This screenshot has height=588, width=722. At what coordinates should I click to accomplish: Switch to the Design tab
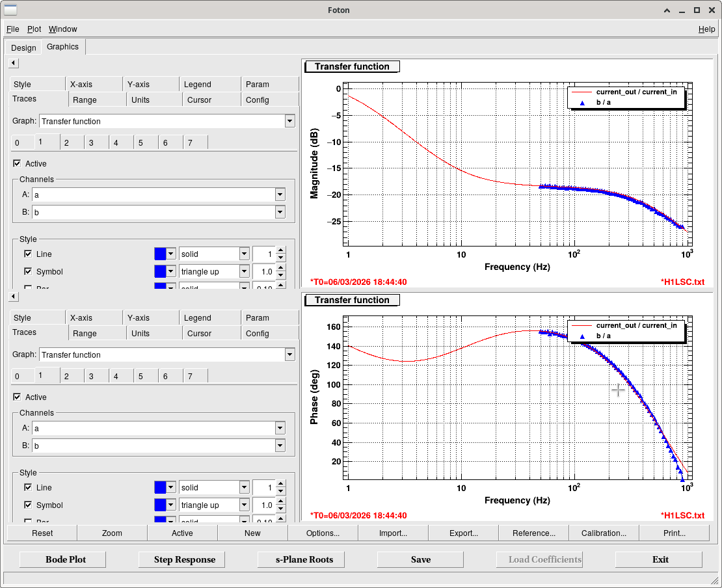23,48
